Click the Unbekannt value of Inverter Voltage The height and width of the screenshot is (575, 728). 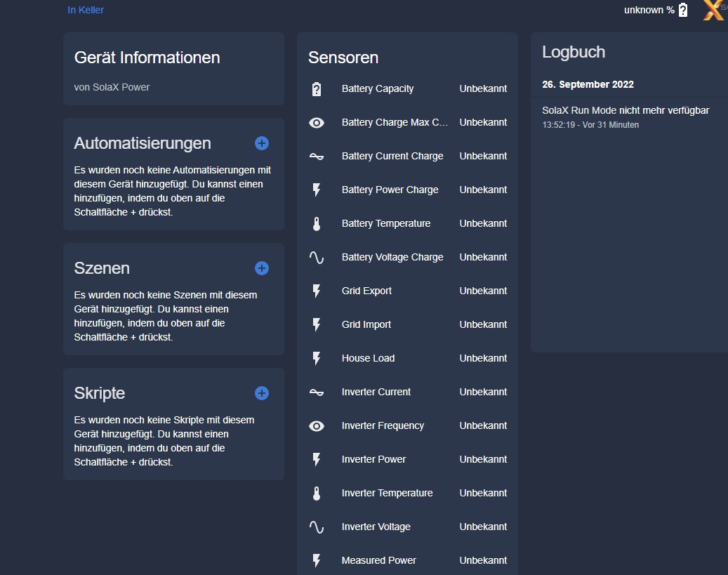pyautogui.click(x=483, y=527)
